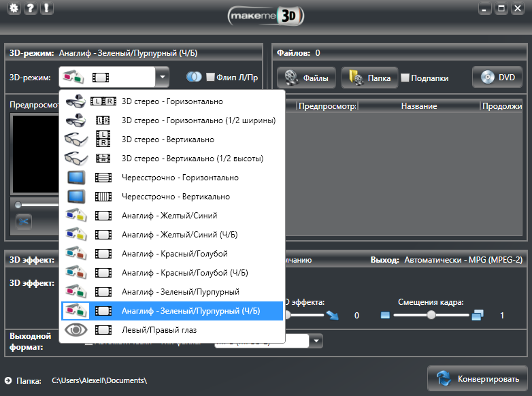532x396 pixels.
Task: Click yellow/blue glasses icon for Желтый/Синий
Action: 76,216
